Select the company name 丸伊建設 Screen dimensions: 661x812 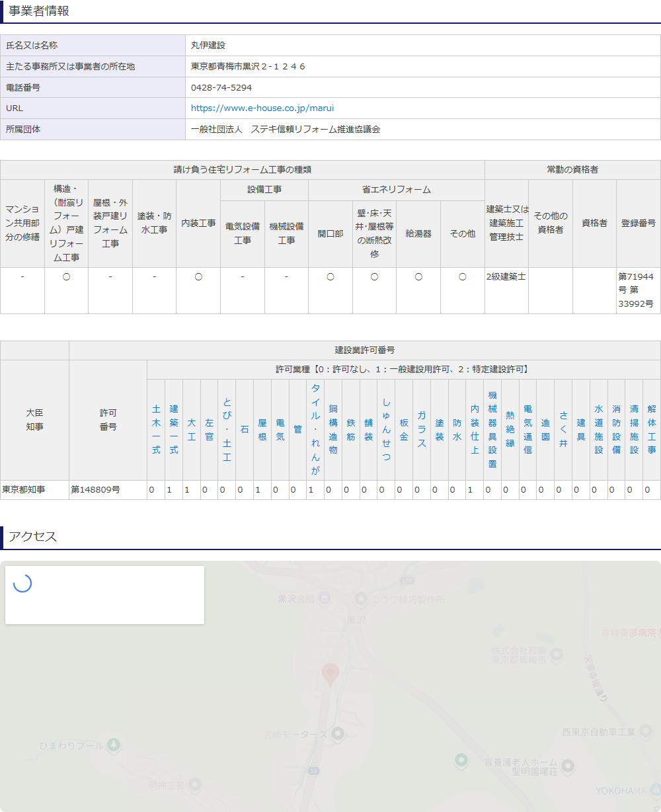(208, 45)
